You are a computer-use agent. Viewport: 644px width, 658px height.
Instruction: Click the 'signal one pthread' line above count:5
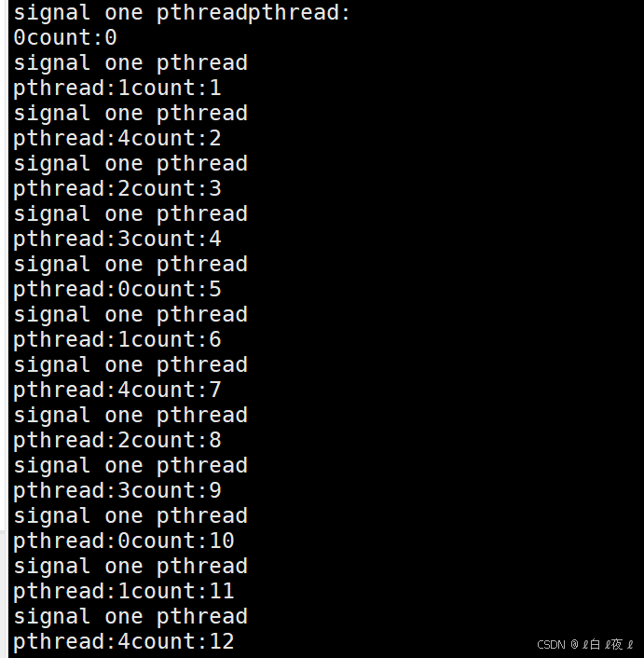point(130,266)
